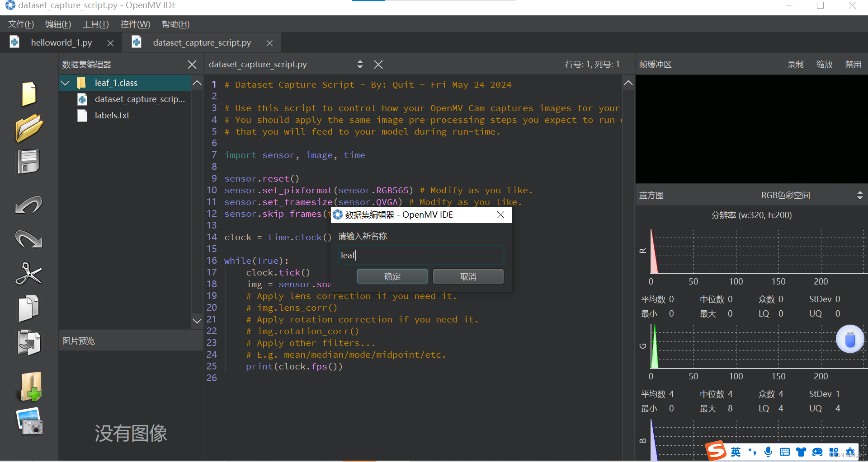Click the 行号: 1, 列号: 1 cursor position indicator
The height and width of the screenshot is (462, 868).
[x=592, y=65]
